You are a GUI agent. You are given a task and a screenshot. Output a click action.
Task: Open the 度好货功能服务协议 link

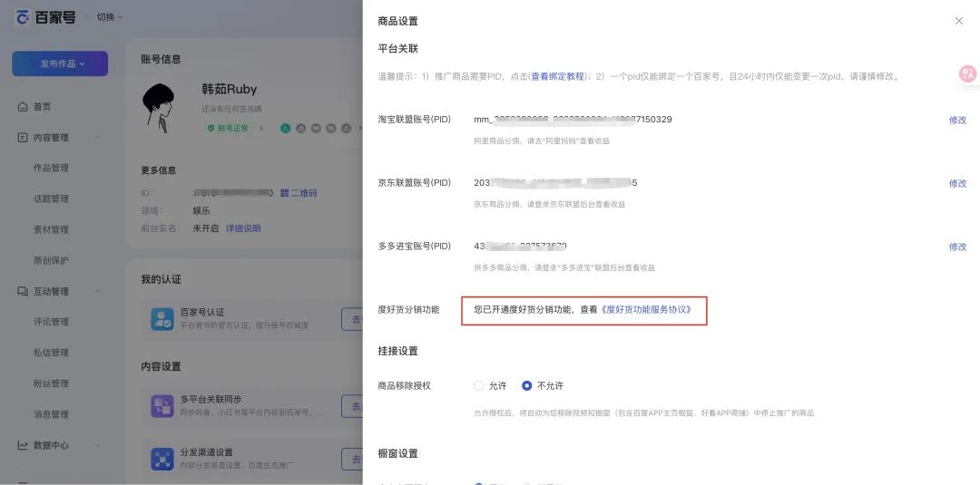(647, 310)
